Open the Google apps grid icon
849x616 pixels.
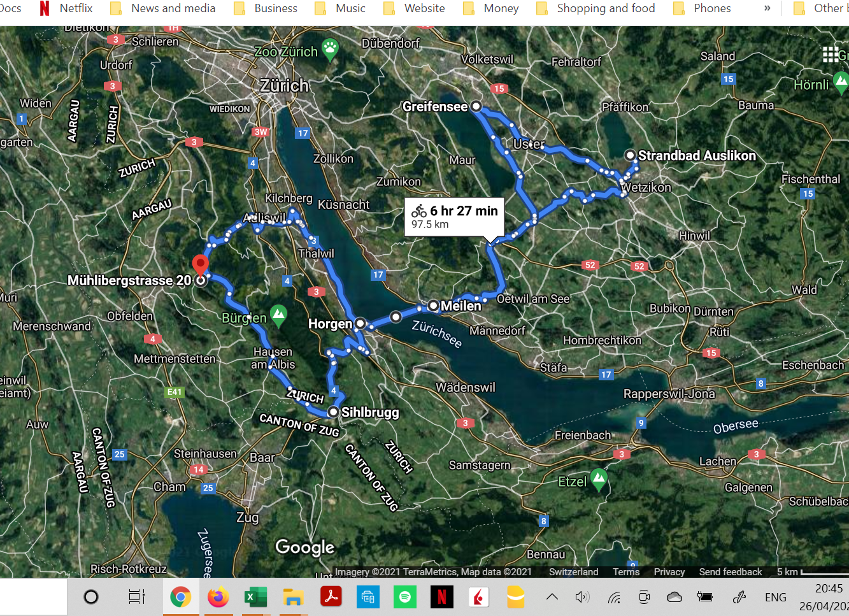click(x=830, y=54)
